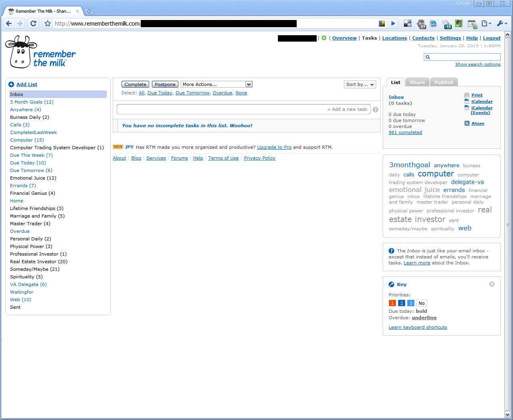The image size is (513, 420).
Task: Select the Real Estate Investor list
Action: click(x=39, y=262)
